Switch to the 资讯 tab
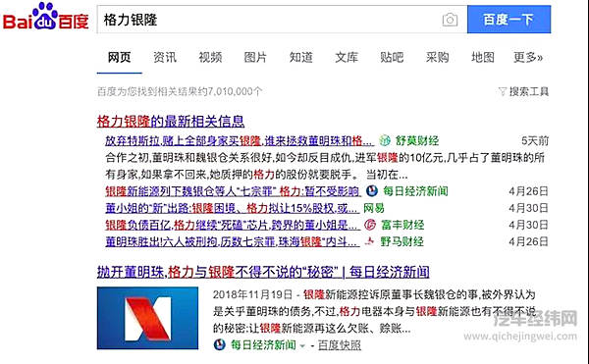This screenshot has width=589, height=364. tap(165, 58)
